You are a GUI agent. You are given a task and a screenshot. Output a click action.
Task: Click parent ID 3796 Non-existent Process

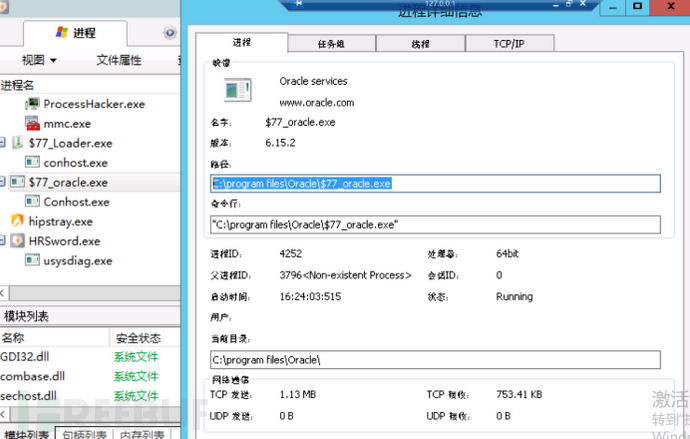[x=345, y=275]
